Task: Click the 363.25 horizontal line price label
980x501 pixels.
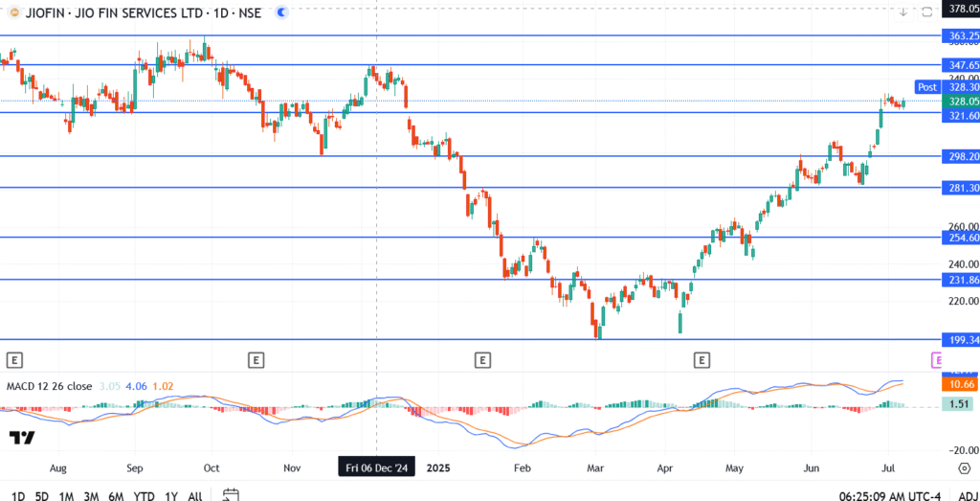Action: pos(961,35)
